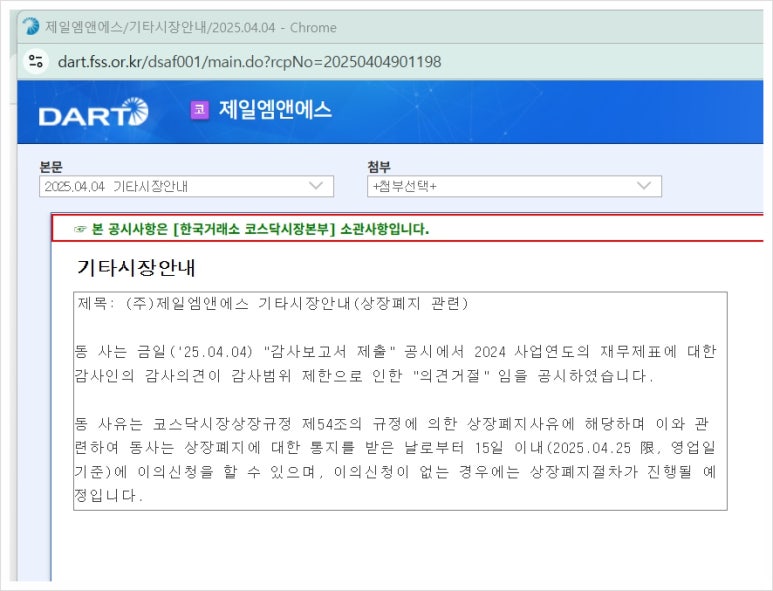Click the address bar URL dart.fss.or.kr
The image size is (773, 591).
point(249,62)
